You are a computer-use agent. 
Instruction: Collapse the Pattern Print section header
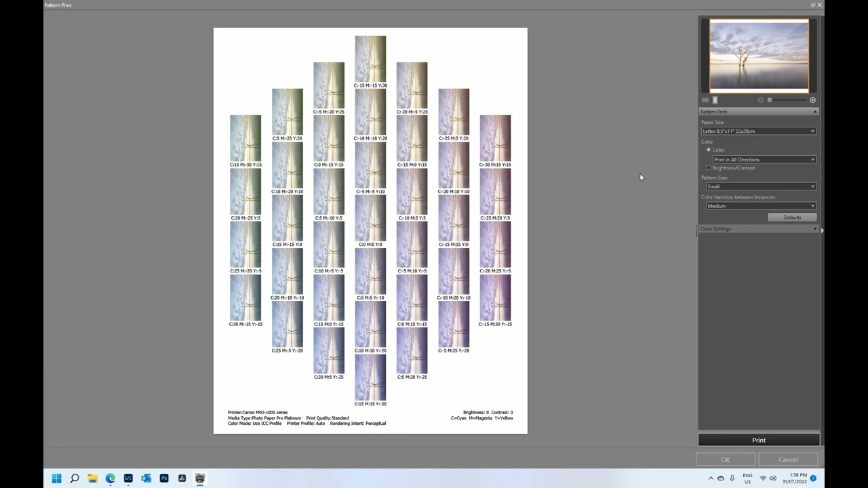click(x=758, y=111)
